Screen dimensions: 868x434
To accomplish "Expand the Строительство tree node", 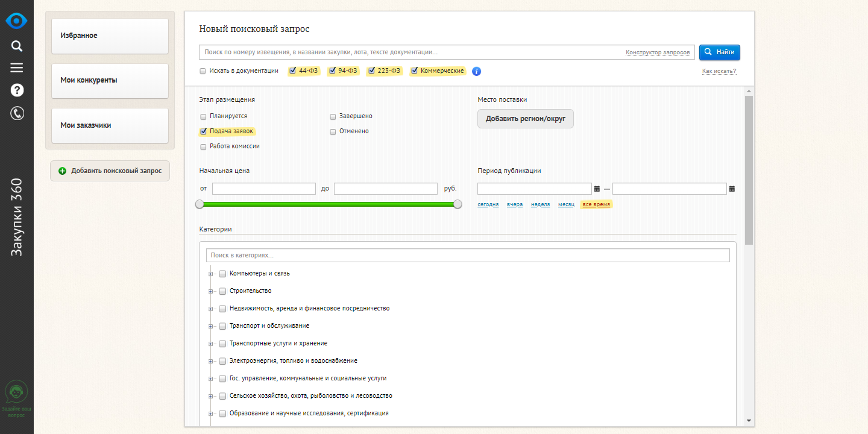I will point(211,292).
